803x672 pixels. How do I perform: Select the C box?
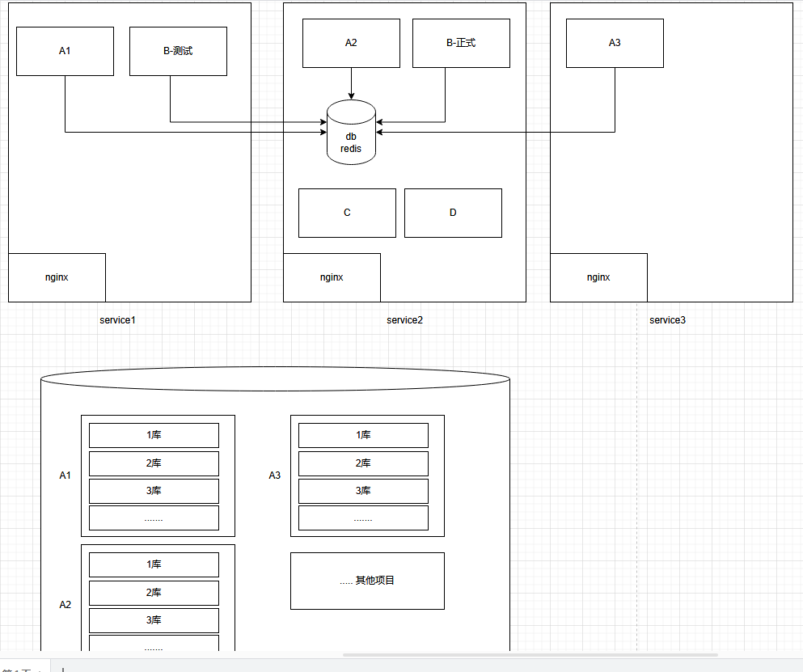coord(347,213)
